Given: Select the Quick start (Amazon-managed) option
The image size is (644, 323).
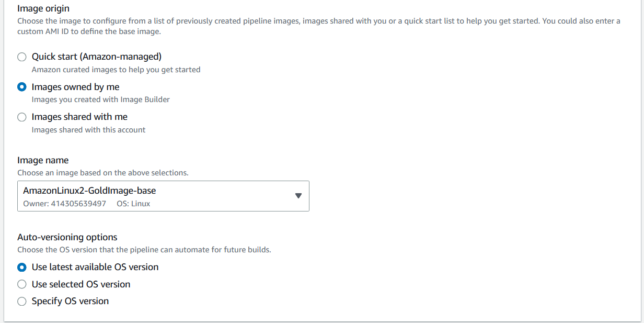Looking at the screenshot, I should (21, 57).
